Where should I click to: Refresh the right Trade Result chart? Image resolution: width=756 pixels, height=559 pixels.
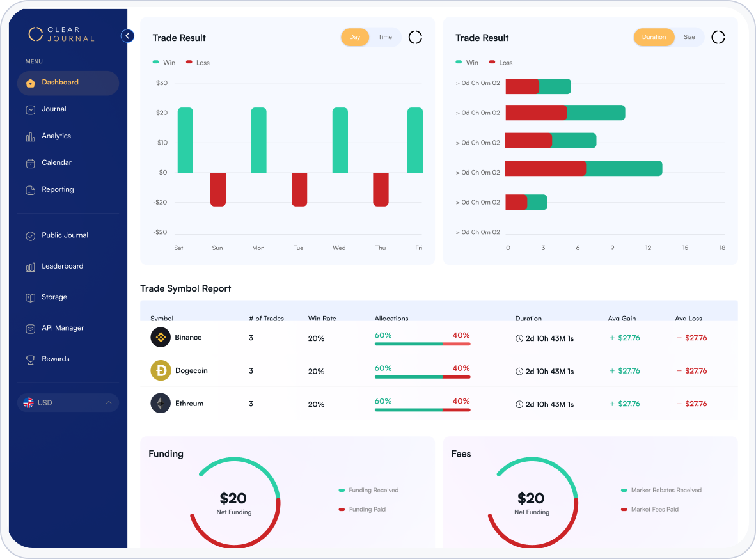tap(718, 37)
